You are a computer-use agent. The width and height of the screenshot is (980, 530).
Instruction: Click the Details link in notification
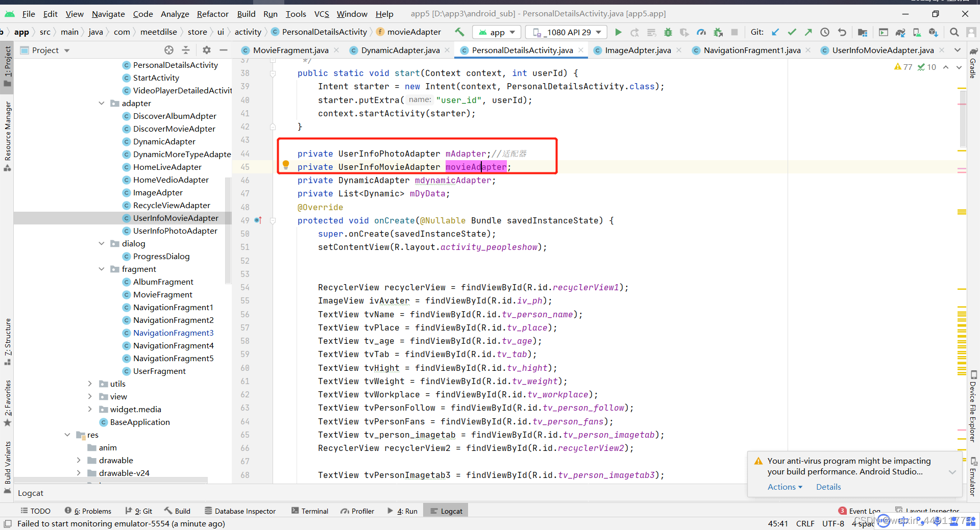(x=828, y=487)
